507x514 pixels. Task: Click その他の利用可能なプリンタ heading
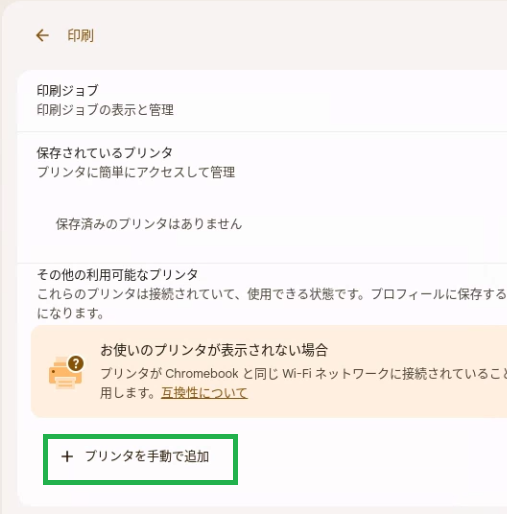coord(117,275)
